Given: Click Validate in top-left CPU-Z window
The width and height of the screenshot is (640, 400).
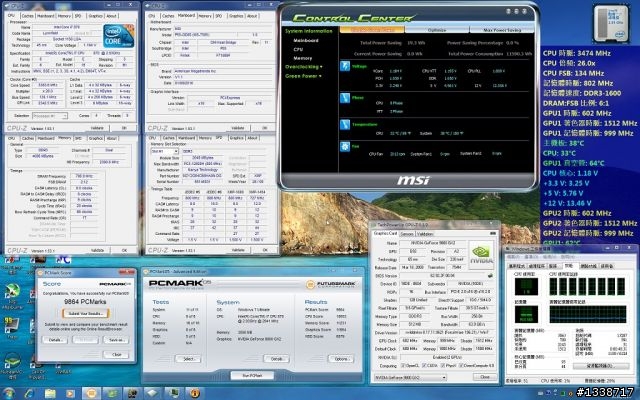Looking at the screenshot, I should coord(97,128).
